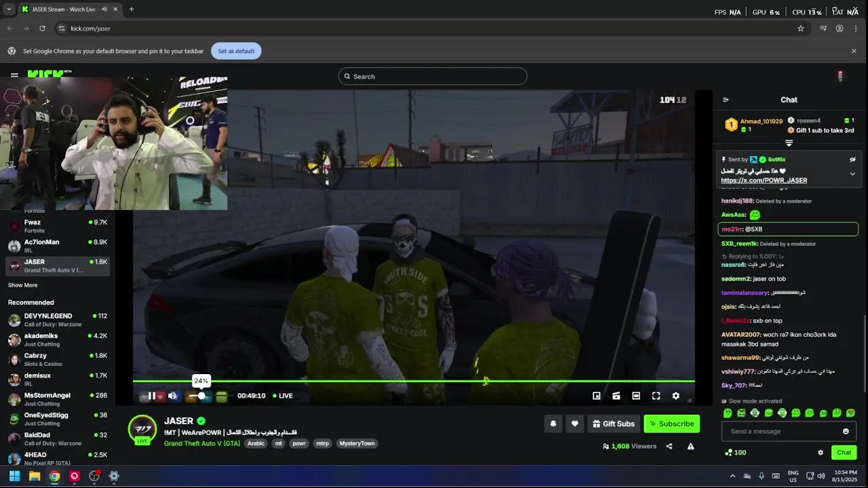The height and width of the screenshot is (488, 868).
Task: Open a new Chrome tab
Action: 132,9
